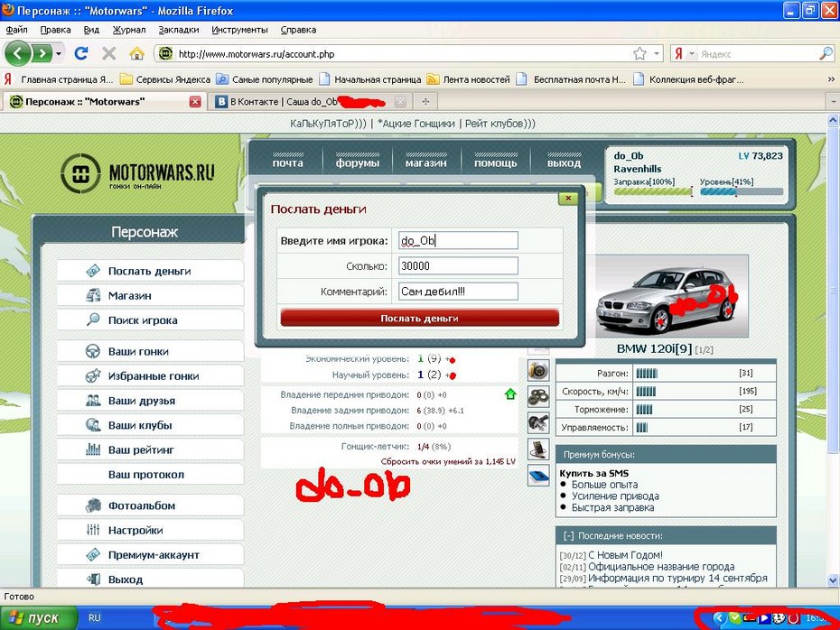Click the Заправка fuel progress bar
This screenshot has height=630, width=840.
coord(653,191)
